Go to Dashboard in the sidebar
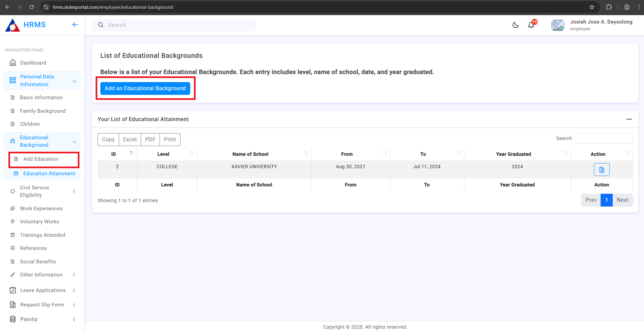This screenshot has height=332, width=644. 33,63
